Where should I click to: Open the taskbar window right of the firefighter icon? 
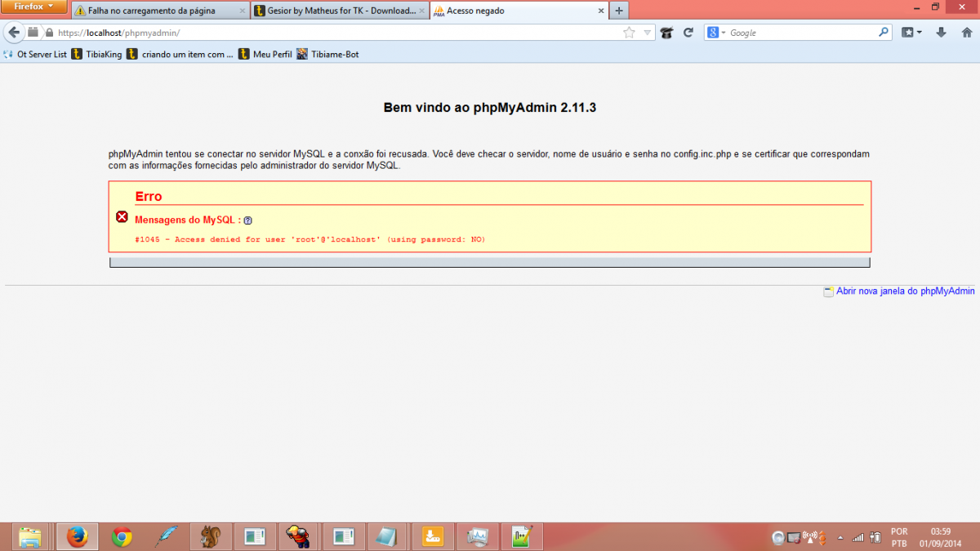(344, 536)
